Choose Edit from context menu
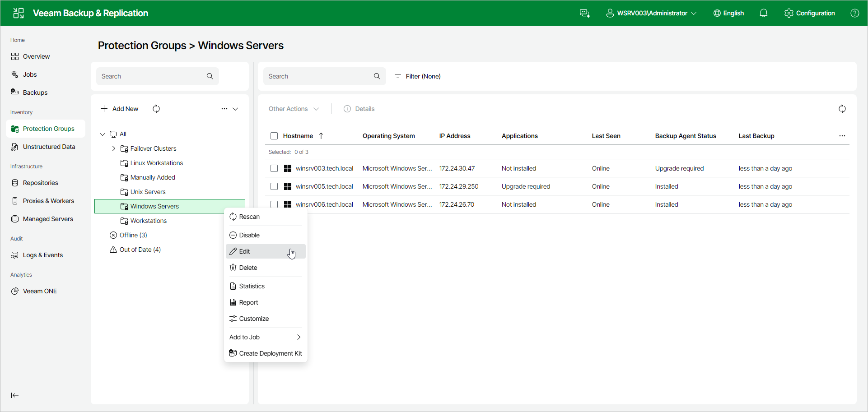Image resolution: width=868 pixels, height=412 pixels. point(266,251)
